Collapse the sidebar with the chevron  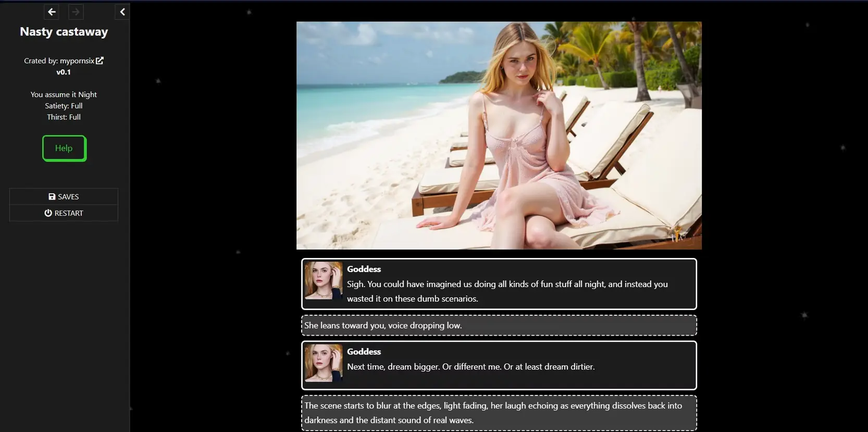(x=122, y=11)
